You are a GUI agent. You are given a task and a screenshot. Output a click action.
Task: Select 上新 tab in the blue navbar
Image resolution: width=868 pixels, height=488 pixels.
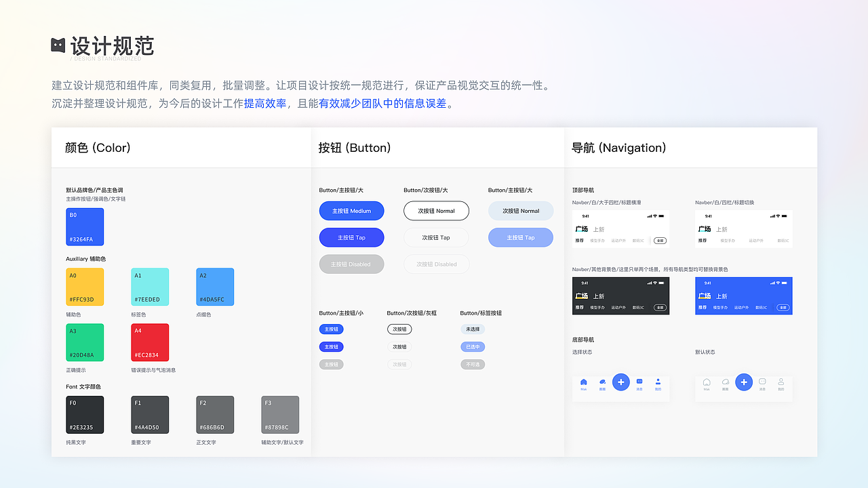click(722, 296)
